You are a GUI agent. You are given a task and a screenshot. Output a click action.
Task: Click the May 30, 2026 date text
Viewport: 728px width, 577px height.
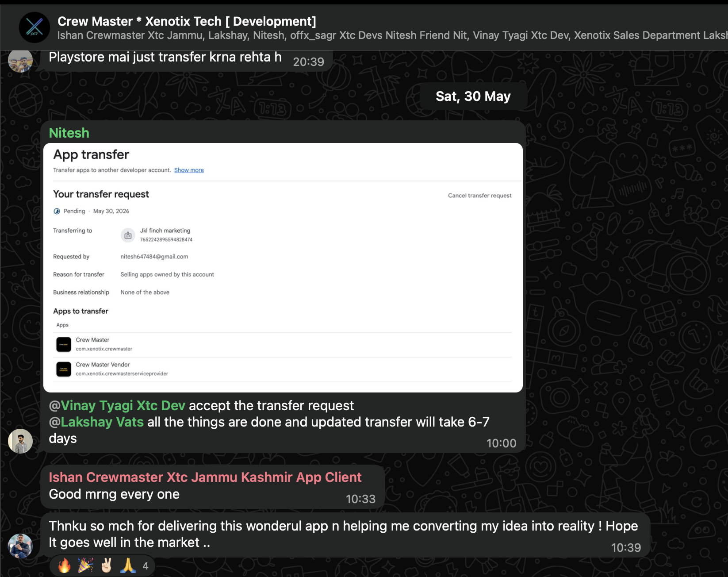pos(111,211)
